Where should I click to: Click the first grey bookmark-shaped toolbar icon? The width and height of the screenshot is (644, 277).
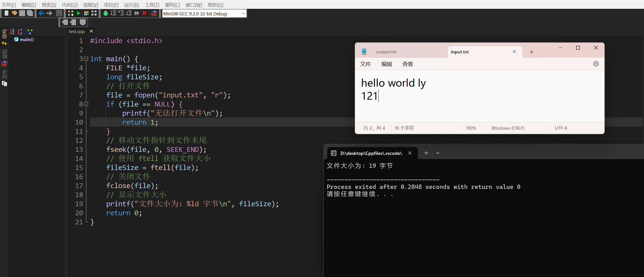[x=65, y=22]
